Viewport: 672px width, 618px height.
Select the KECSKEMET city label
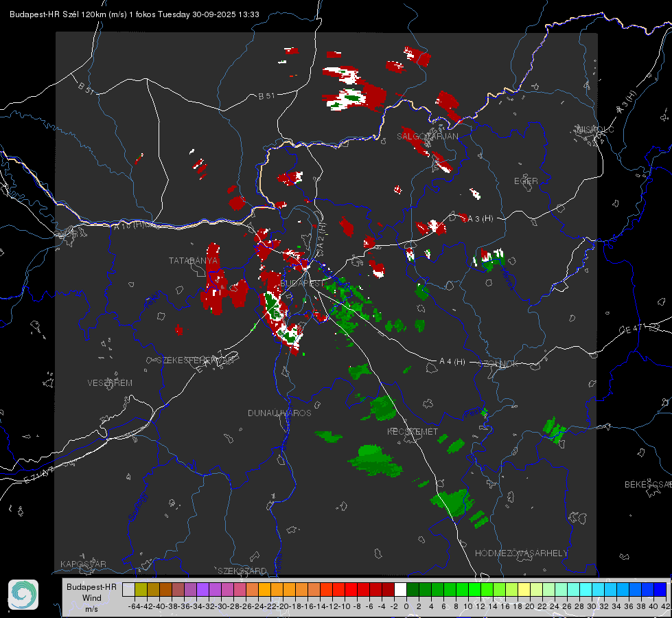[x=412, y=432]
